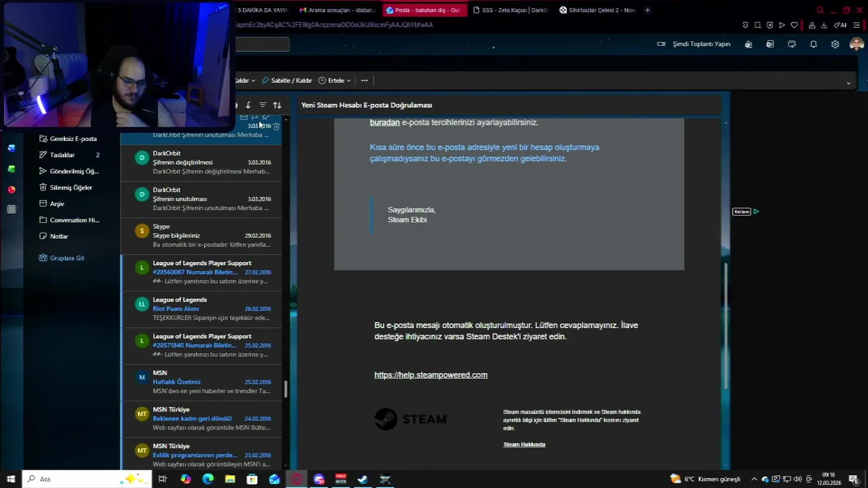The height and width of the screenshot is (488, 868).
Task: Click the buradan link in email body
Action: (x=384, y=123)
